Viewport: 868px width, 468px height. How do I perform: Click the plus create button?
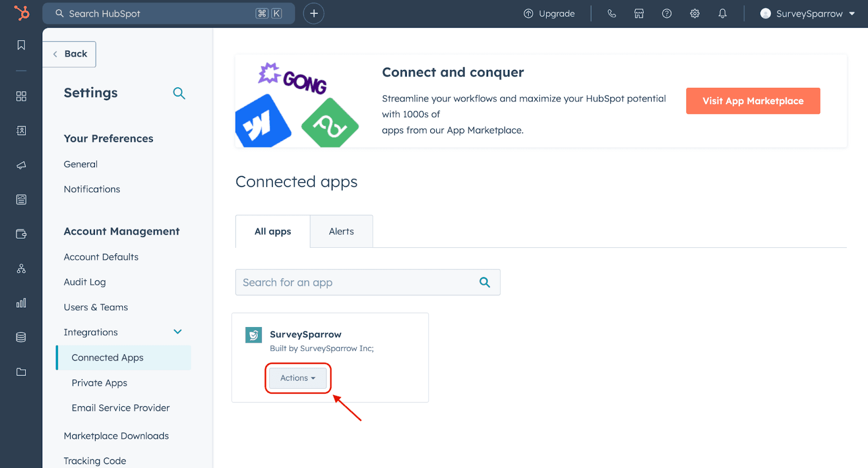[314, 14]
